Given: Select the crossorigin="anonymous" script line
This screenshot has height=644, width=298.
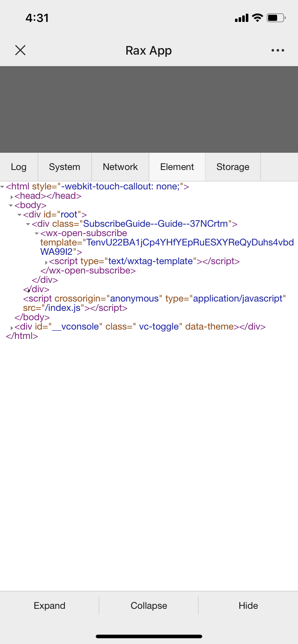Looking at the screenshot, I should pyautogui.click(x=154, y=299).
